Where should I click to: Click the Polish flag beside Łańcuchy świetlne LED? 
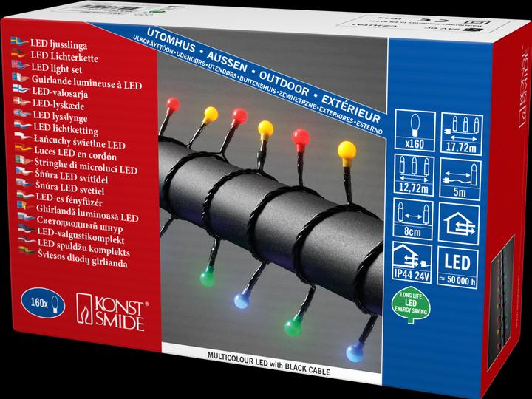pyautogui.click(x=23, y=136)
